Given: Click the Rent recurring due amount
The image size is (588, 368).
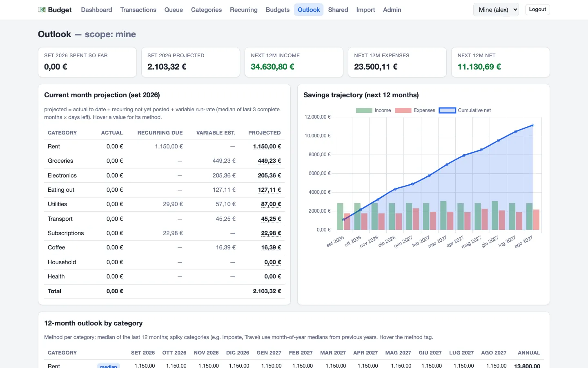Looking at the screenshot, I should click(x=169, y=146).
